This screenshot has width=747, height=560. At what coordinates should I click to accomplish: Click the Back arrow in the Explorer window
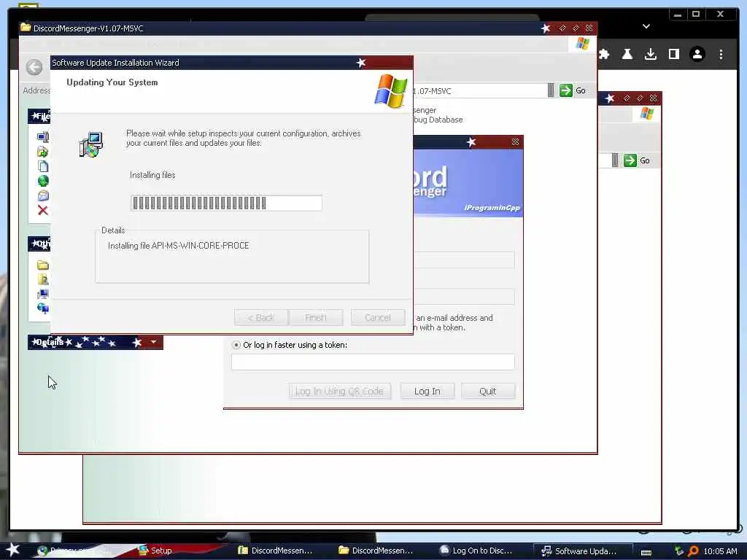34,67
